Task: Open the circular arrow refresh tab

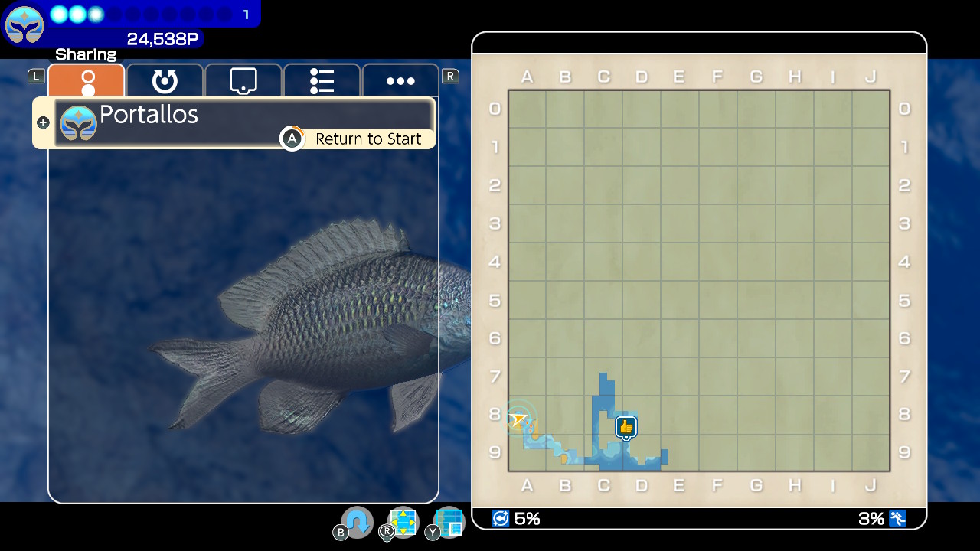Action: [x=165, y=80]
